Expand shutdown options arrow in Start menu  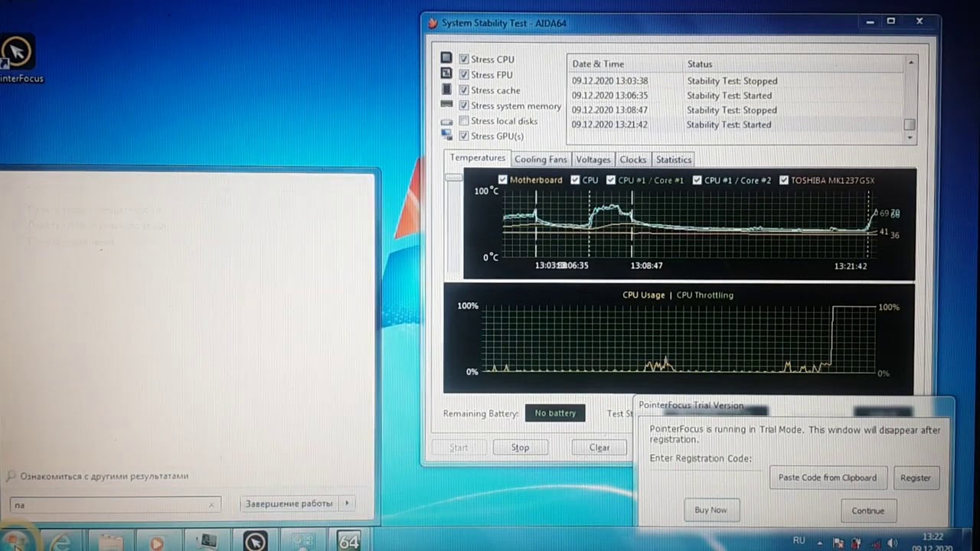[347, 503]
